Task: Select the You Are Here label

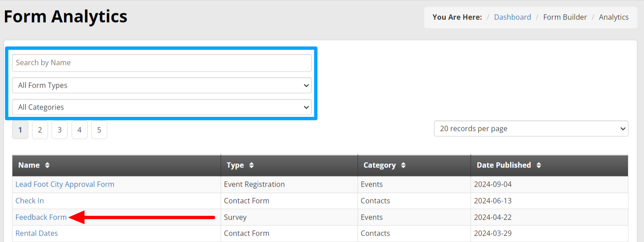Action: [457, 17]
